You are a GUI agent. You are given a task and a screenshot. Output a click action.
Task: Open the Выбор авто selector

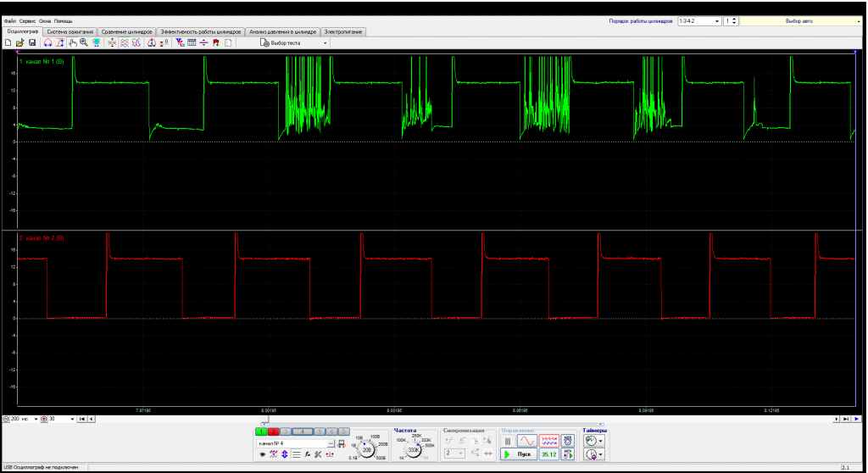coord(799,21)
